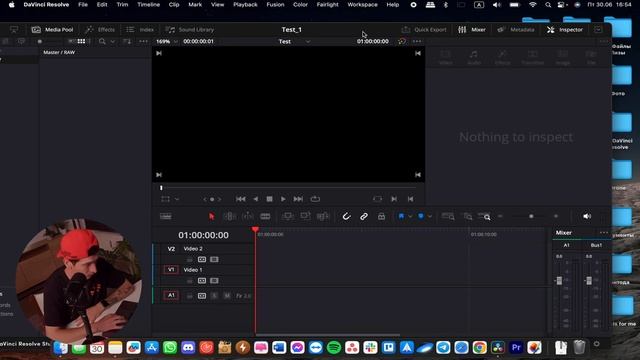
Task: Click the Full Extent Zoom icon
Action: click(x=448, y=216)
